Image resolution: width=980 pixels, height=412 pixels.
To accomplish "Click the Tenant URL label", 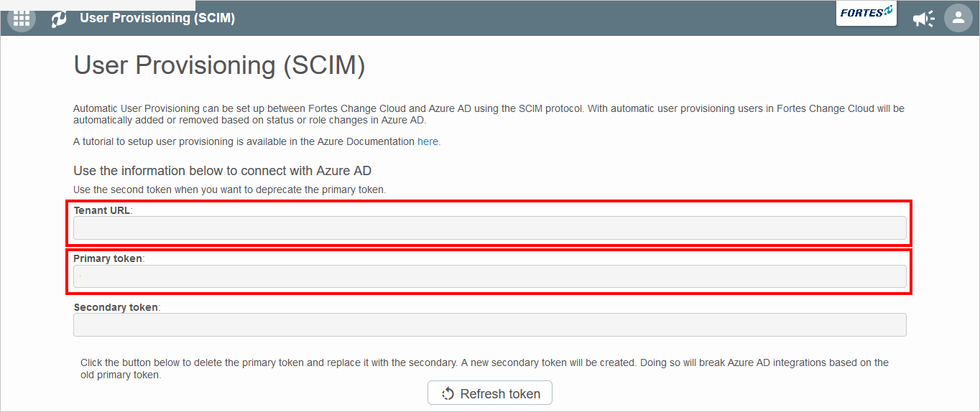I will (103, 210).
